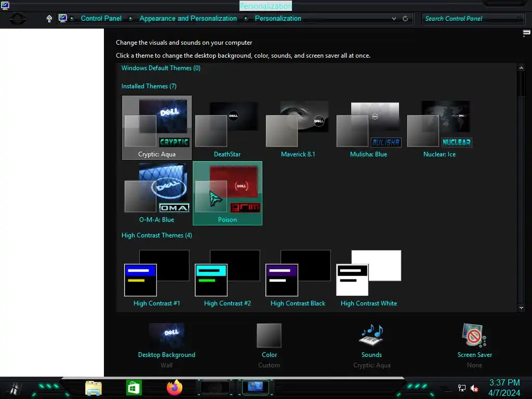Apply the Maverick 8.1 theme
Image resolution: width=532 pixels, height=399 pixels.
coord(298,128)
